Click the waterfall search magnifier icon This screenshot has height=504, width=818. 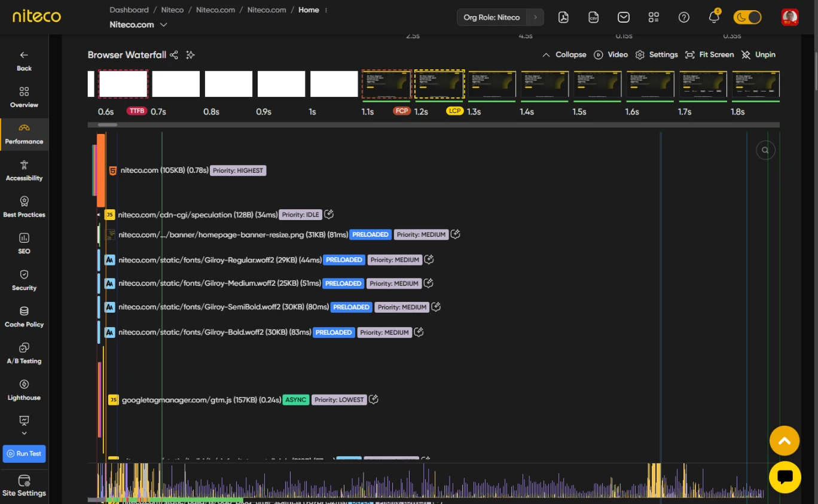tap(765, 150)
